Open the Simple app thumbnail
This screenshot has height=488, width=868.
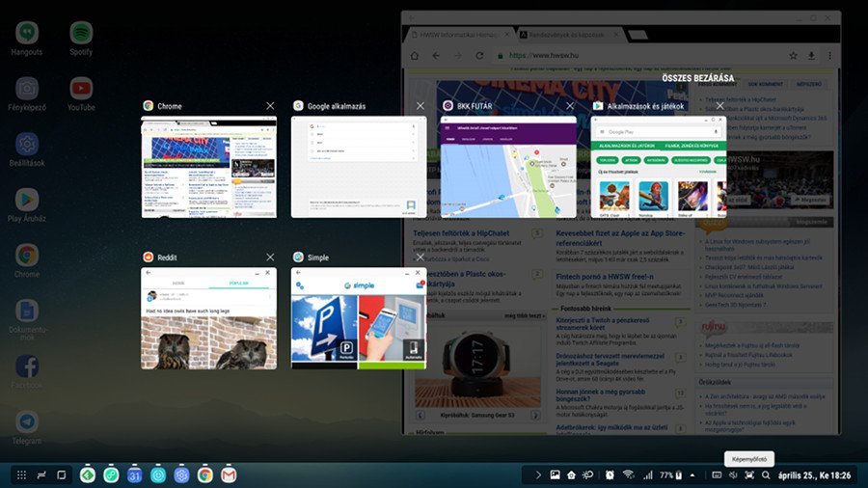pyautogui.click(x=359, y=318)
